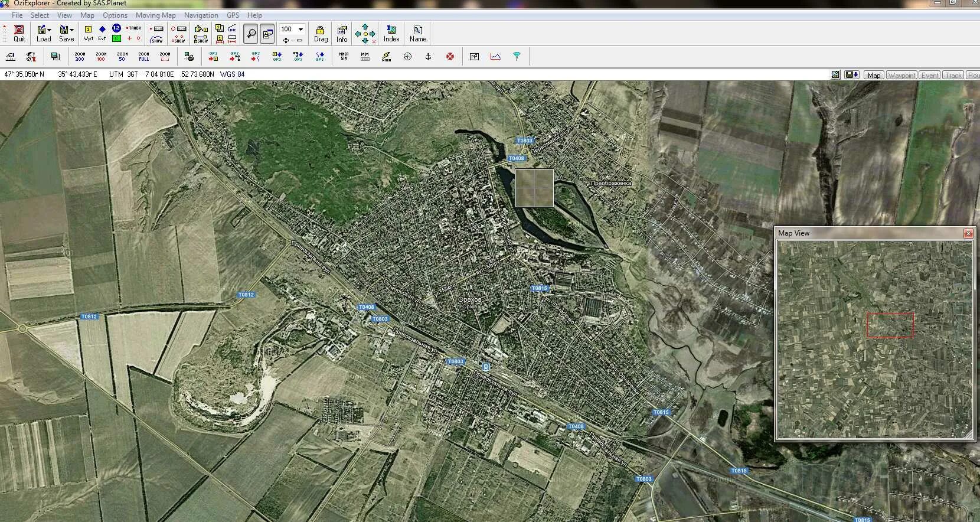Open the GPS menu
The width and height of the screenshot is (980, 522).
(x=233, y=15)
